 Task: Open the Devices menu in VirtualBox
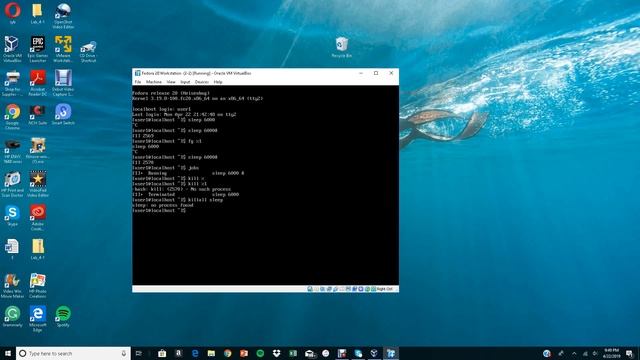[201, 82]
